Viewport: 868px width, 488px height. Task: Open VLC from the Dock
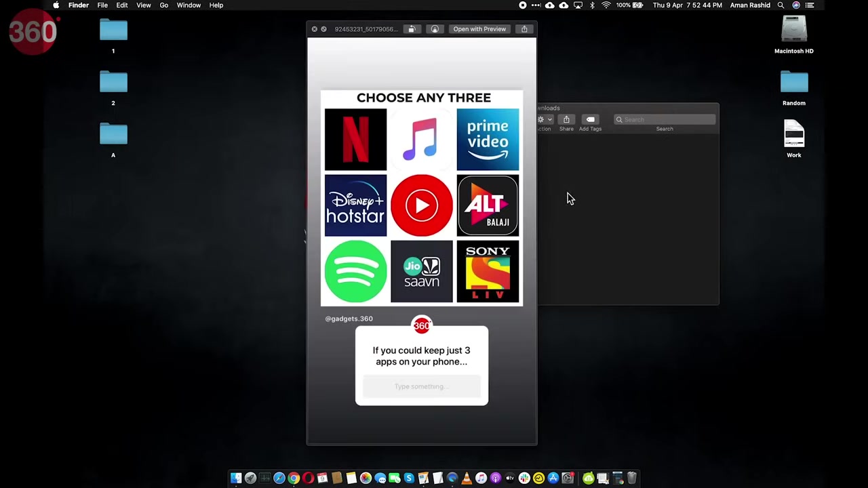466,478
